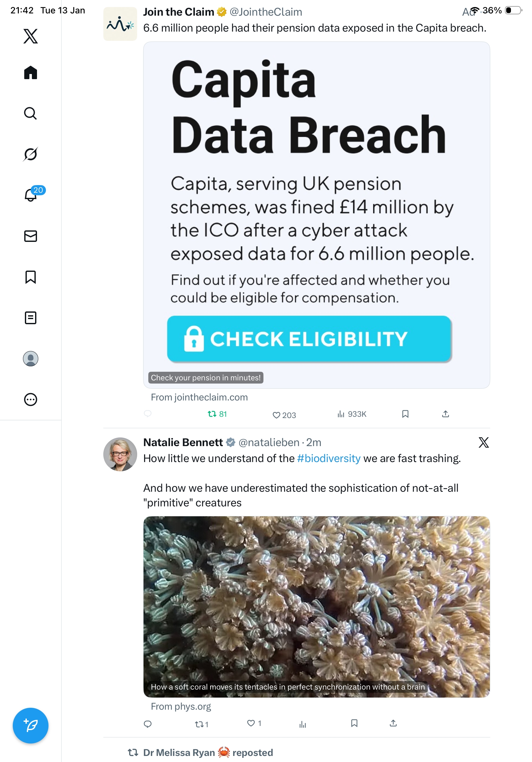
Task: Bookmark Natalie Bennett's coral post
Action: pos(354,723)
